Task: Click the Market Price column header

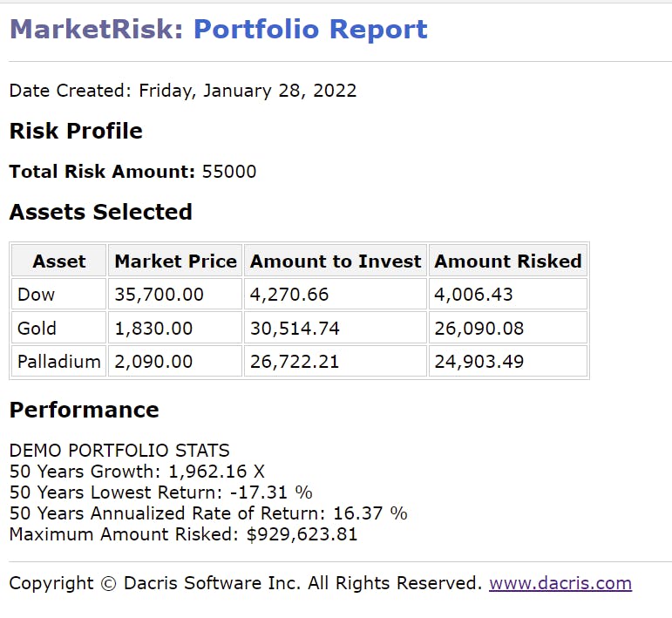Action: (x=175, y=261)
